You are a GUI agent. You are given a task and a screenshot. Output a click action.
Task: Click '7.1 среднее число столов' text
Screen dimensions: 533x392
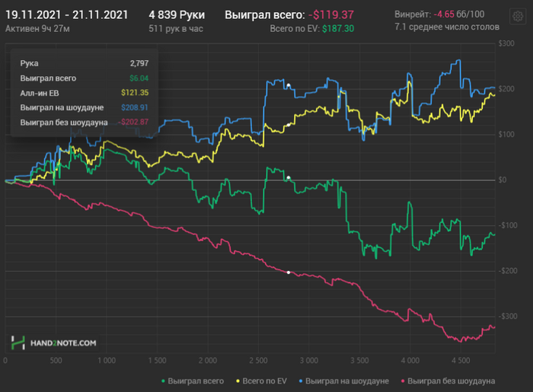[x=447, y=27]
